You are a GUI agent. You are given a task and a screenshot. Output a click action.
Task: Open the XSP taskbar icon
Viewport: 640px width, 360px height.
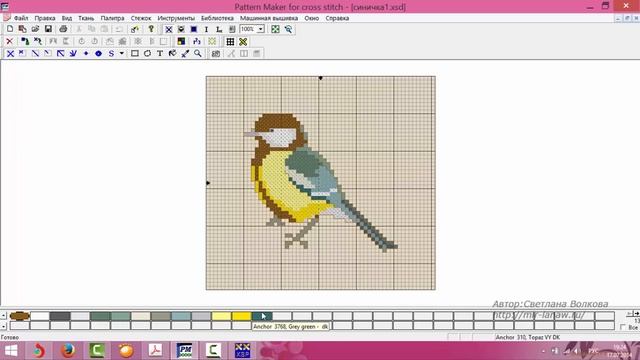(x=242, y=351)
